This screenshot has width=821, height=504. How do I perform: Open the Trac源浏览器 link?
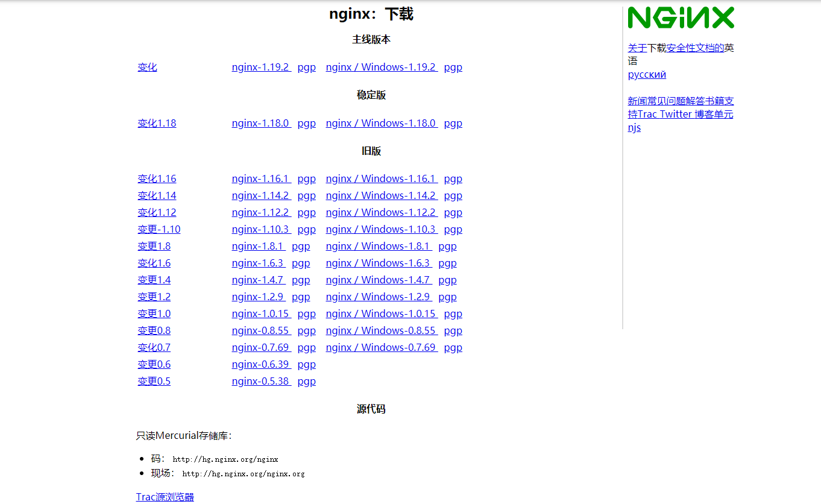pyautogui.click(x=165, y=497)
